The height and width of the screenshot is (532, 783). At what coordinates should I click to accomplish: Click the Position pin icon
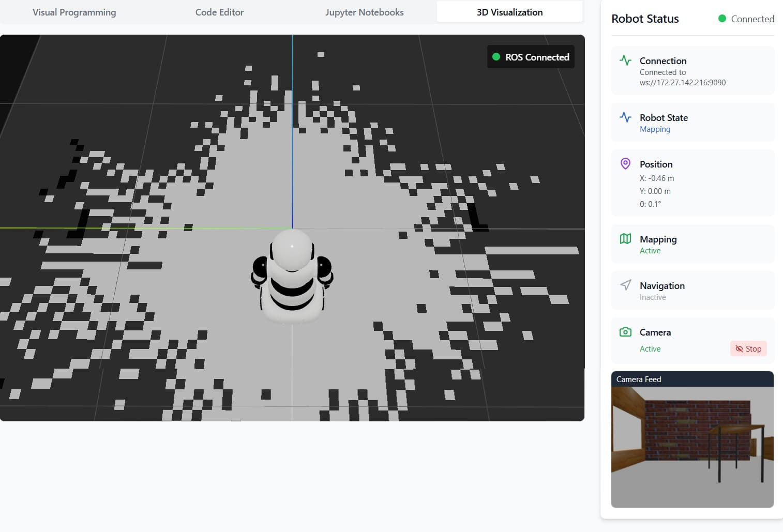click(625, 164)
